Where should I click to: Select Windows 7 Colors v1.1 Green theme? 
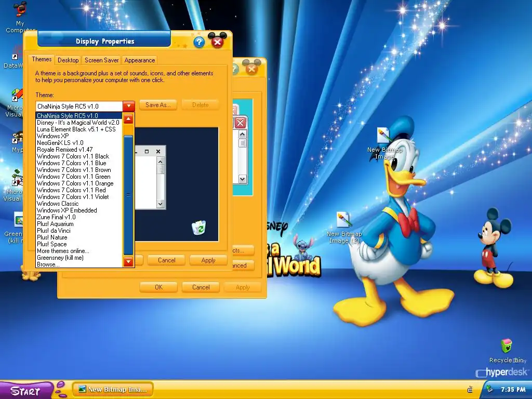[x=79, y=177]
